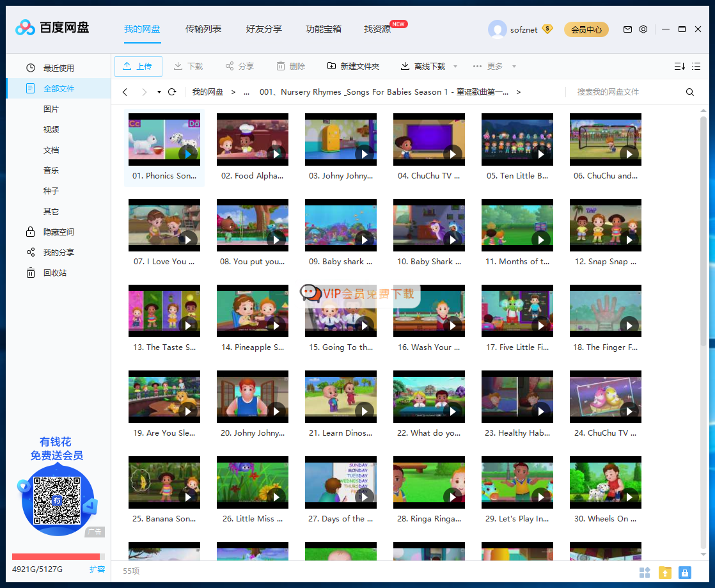Select 视频 in the sidebar
715x588 pixels.
coord(51,129)
